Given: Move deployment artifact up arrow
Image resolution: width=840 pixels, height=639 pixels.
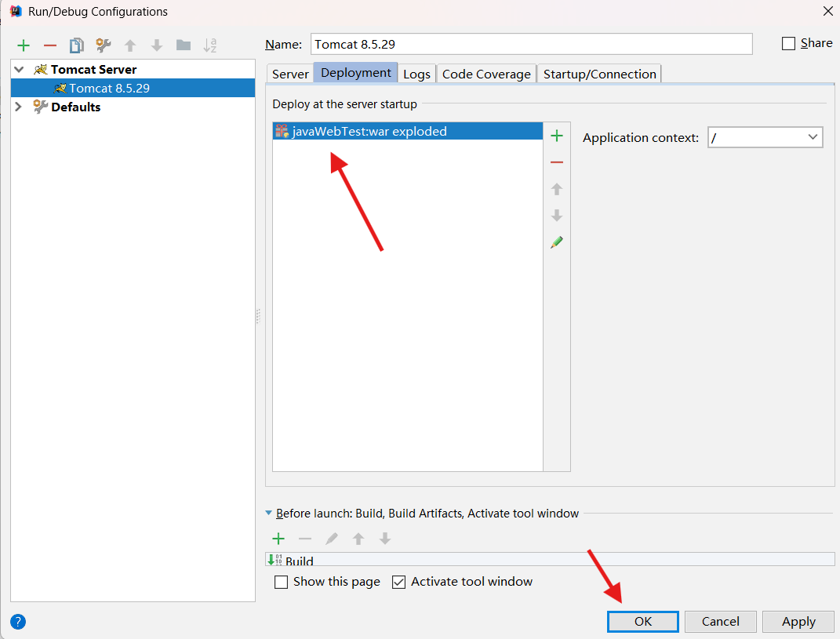Looking at the screenshot, I should pos(557,189).
